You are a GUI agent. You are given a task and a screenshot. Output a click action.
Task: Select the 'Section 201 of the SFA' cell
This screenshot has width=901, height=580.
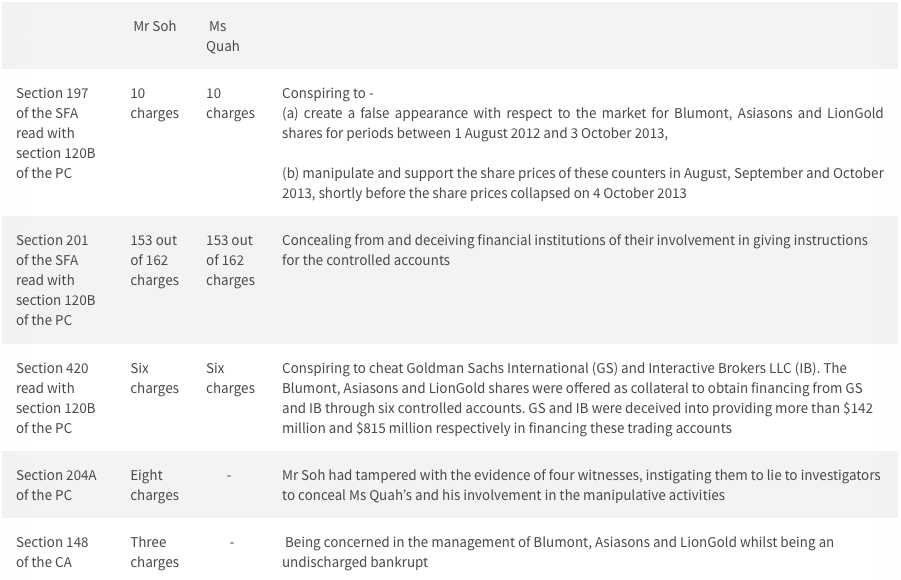56,280
